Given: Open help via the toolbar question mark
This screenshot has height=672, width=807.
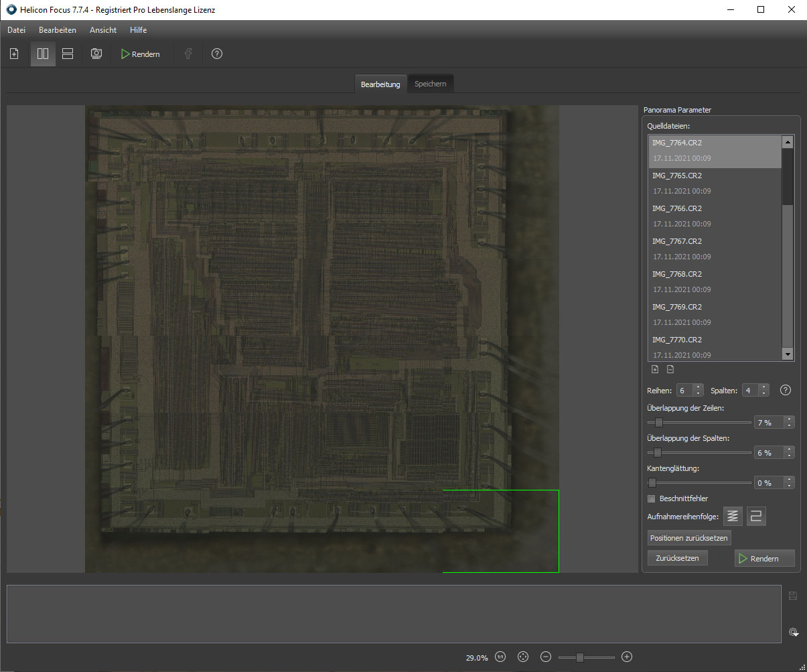Looking at the screenshot, I should tap(217, 54).
